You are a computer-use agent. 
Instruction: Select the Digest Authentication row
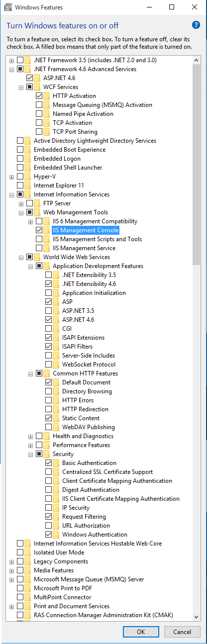[x=91, y=490]
